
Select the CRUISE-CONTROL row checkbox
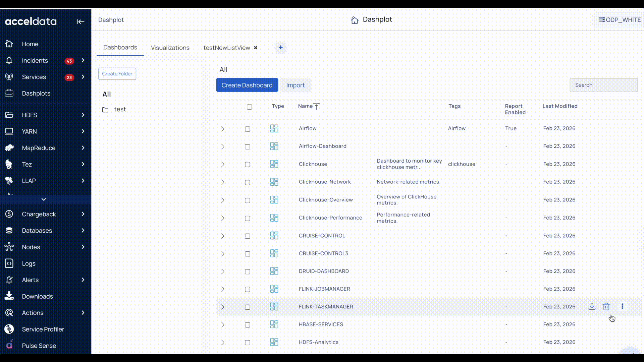[248, 236]
